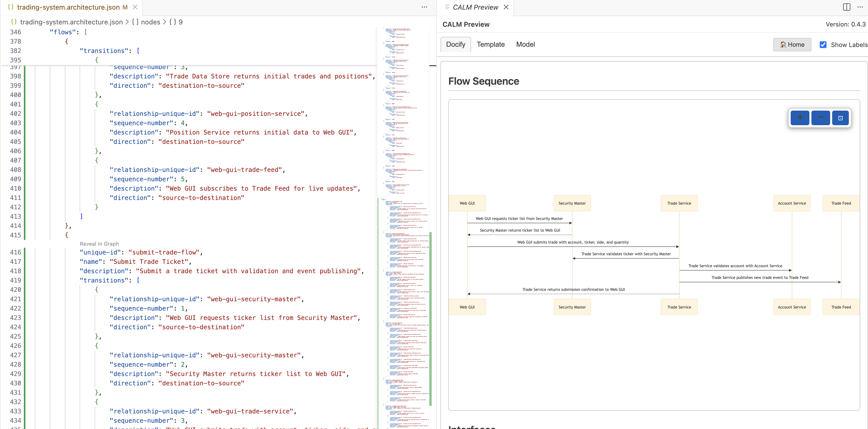Click the Reveal in Graph code lens
868x429 pixels.
coord(99,244)
